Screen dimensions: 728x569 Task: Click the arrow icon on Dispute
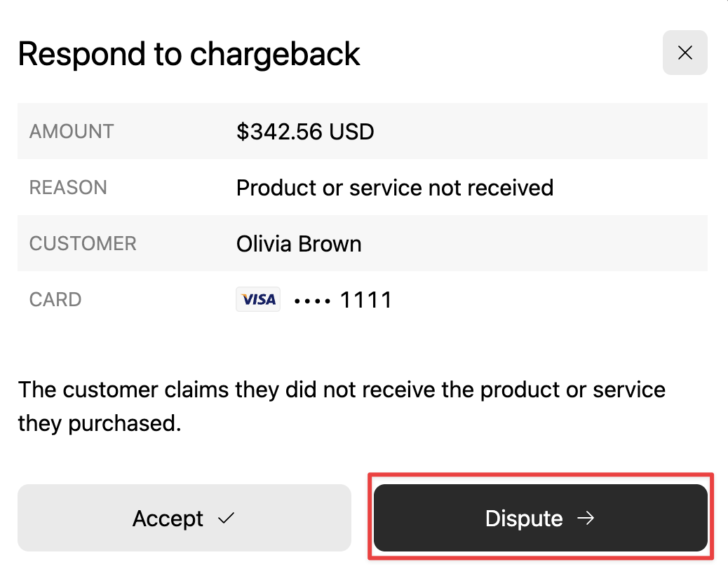[586, 519]
